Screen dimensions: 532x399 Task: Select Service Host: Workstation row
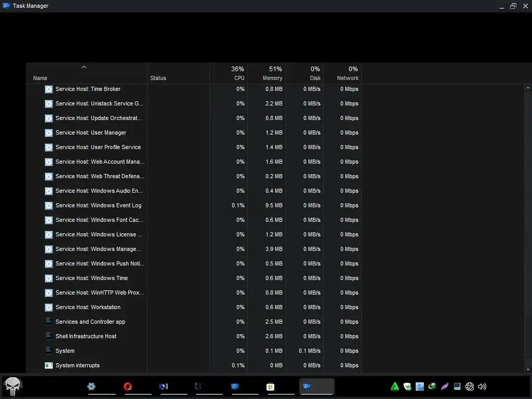coord(194,308)
